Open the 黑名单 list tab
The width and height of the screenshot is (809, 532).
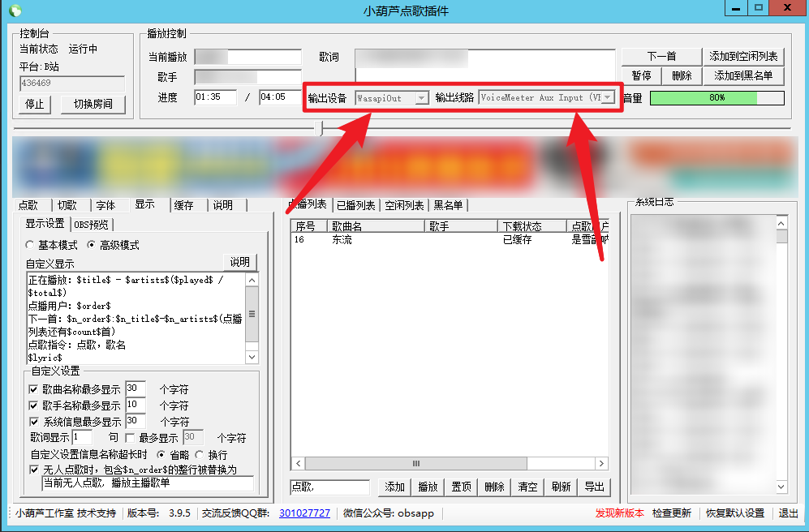[449, 205]
